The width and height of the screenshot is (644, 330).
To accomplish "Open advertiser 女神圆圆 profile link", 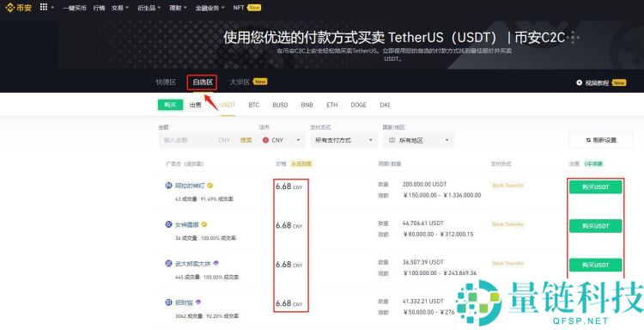I will pos(187,225).
